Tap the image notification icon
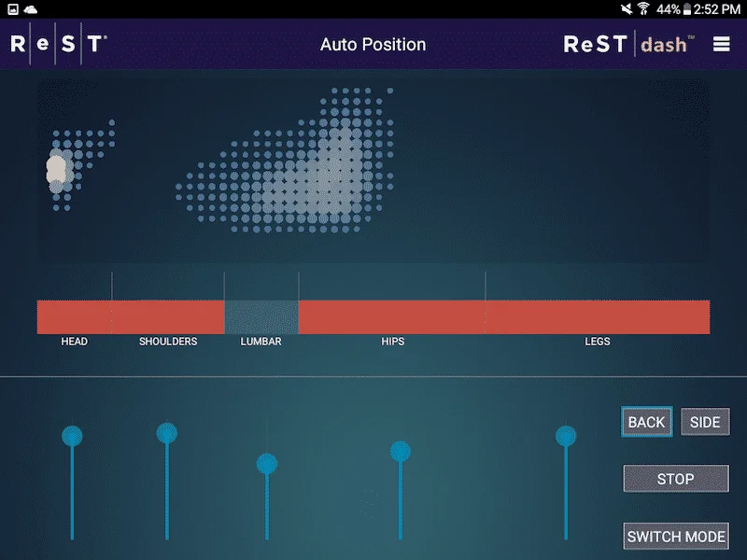 (x=12, y=8)
